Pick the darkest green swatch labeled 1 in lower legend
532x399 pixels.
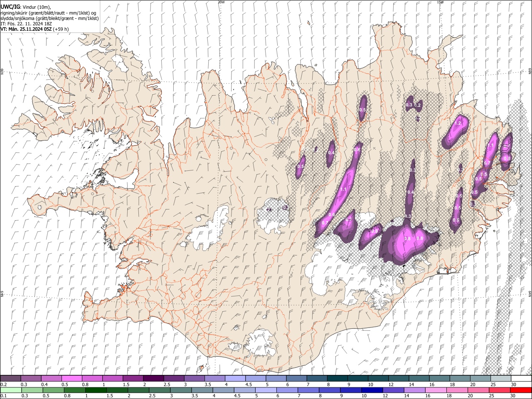click(96, 390)
